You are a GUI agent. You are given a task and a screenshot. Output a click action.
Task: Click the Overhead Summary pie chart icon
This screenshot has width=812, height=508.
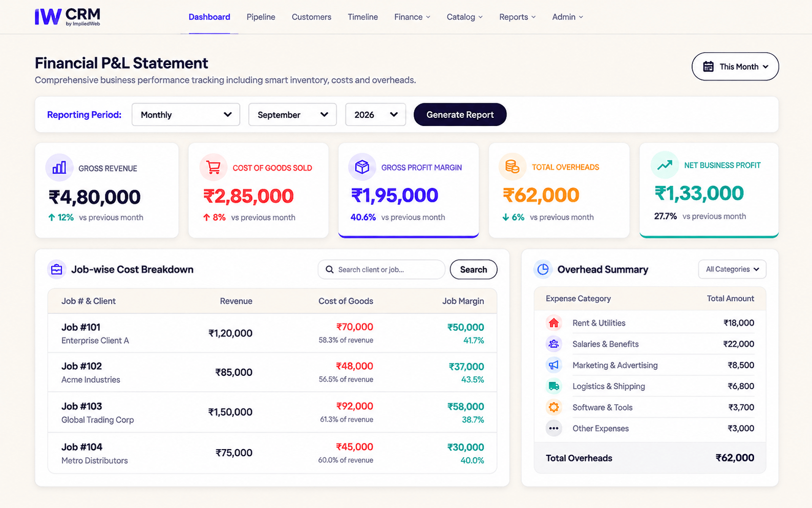(543, 269)
